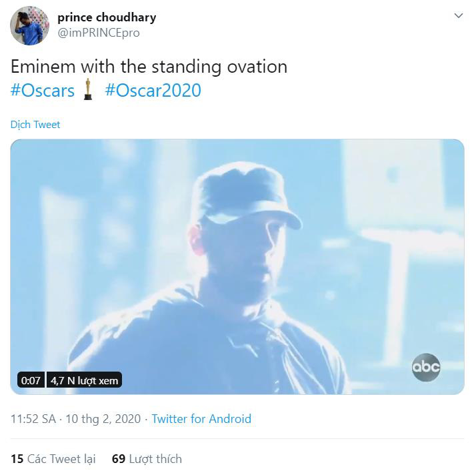This screenshot has width=476, height=475.
Task: Open prince choudhary's profile avatar
Action: tap(29, 25)
